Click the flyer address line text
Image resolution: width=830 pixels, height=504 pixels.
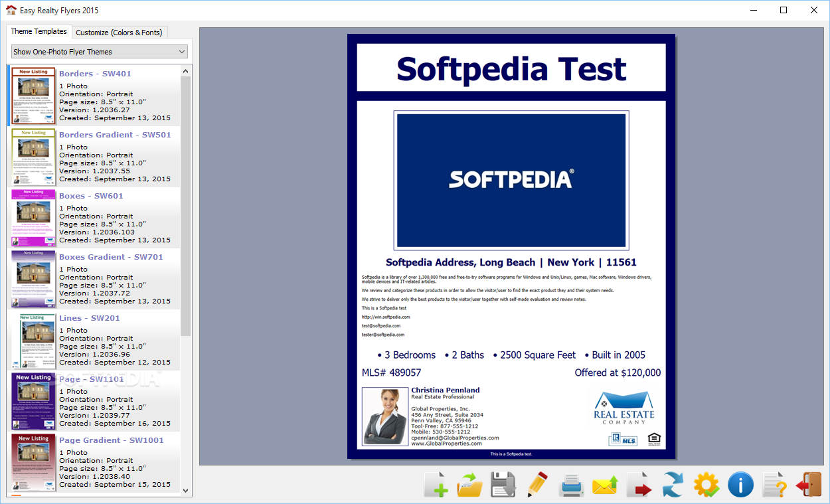tap(511, 262)
